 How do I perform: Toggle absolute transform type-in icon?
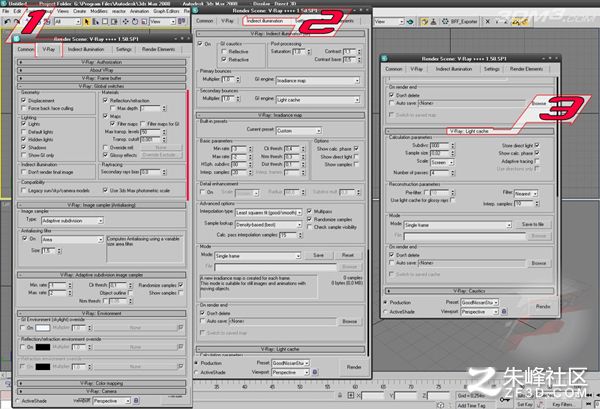[x=351, y=395]
